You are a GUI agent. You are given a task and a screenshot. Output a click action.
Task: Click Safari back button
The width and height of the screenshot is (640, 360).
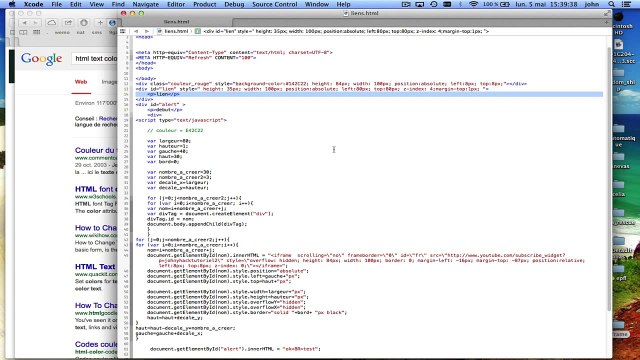24,23
